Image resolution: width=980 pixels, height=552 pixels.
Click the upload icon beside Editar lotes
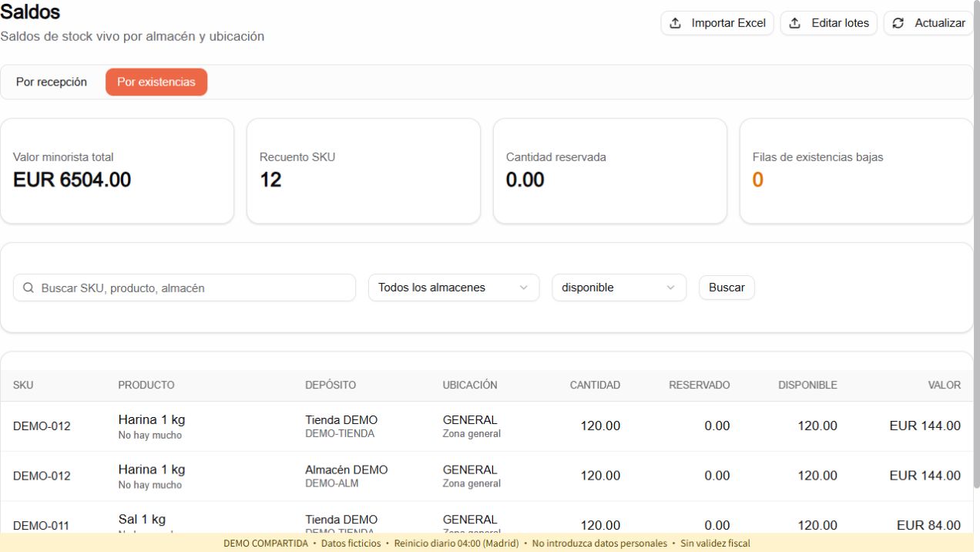click(796, 23)
